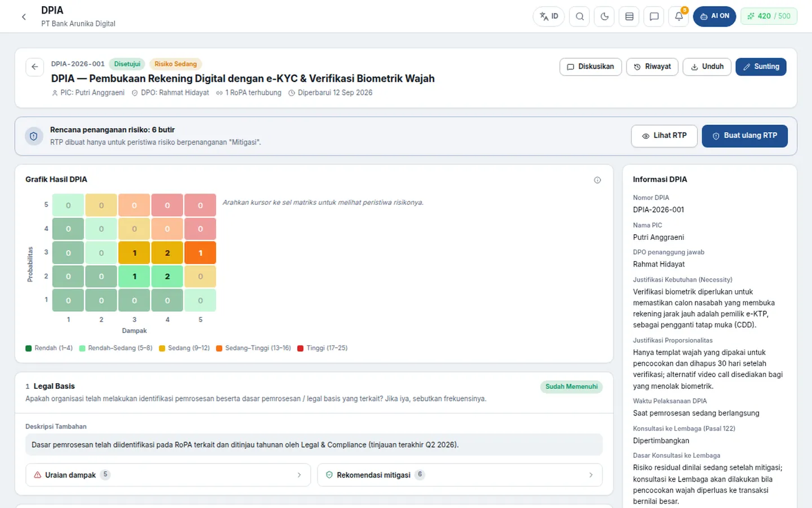
Task: Click the Legal Basis section heading
Action: pyautogui.click(x=54, y=387)
